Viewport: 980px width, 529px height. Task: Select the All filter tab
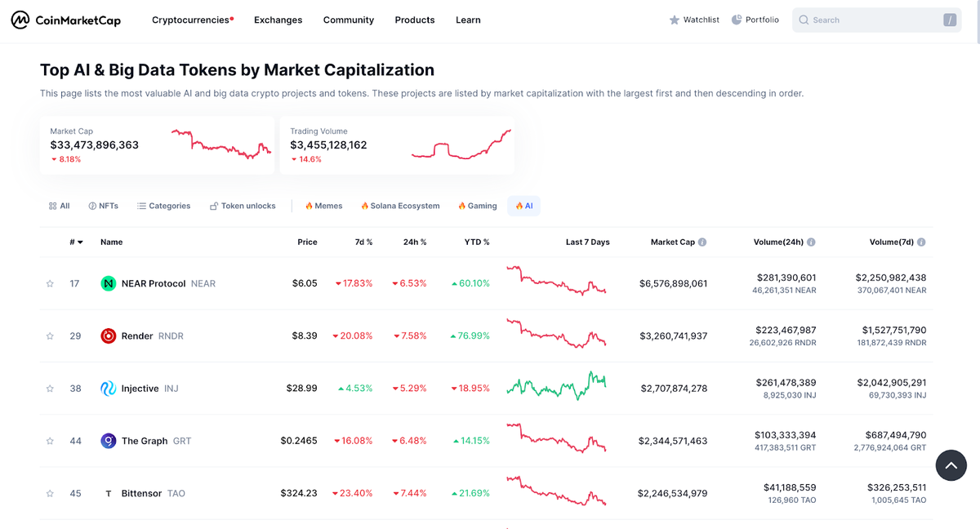[x=59, y=206]
